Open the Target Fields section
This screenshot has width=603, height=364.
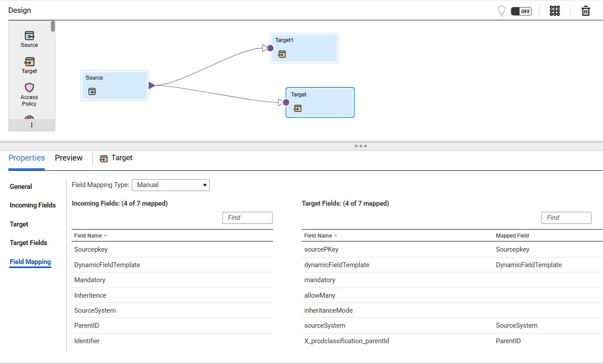(x=28, y=243)
